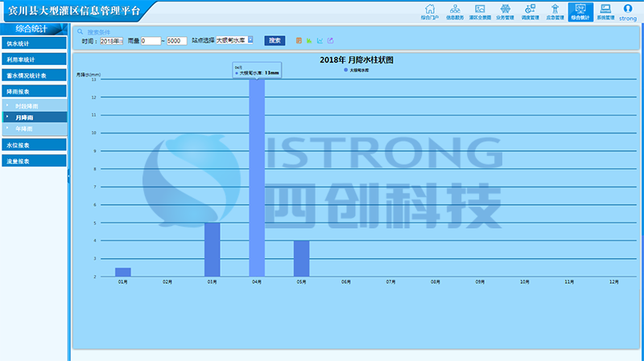Image resolution: width=644 pixels, height=361 pixels.
Task: Click the 08月 axis label
Action: click(435, 282)
